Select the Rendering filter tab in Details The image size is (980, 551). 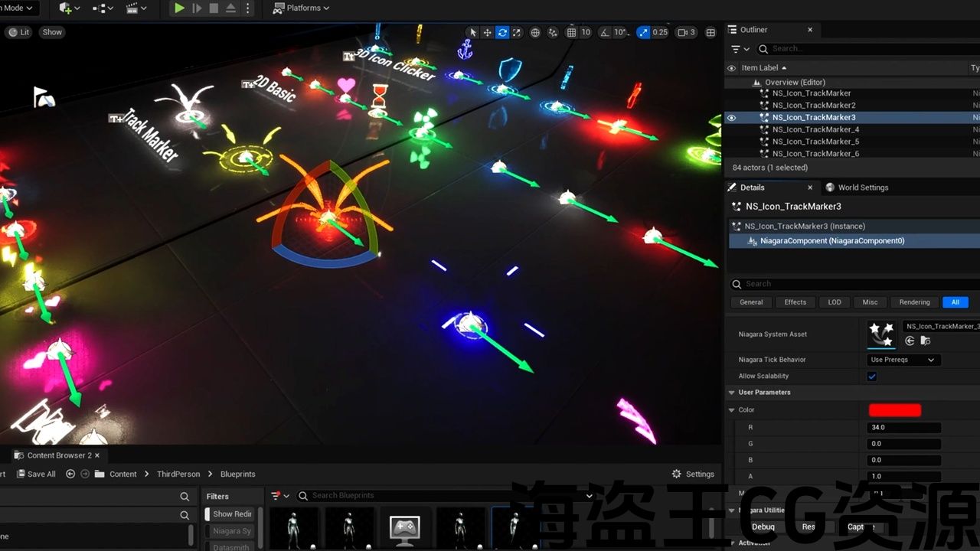point(914,302)
